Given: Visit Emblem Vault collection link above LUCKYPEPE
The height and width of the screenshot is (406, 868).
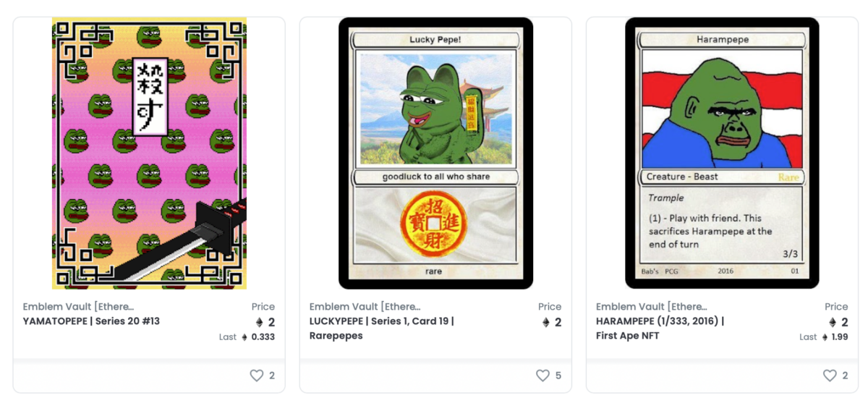Looking at the screenshot, I should pyautogui.click(x=365, y=307).
